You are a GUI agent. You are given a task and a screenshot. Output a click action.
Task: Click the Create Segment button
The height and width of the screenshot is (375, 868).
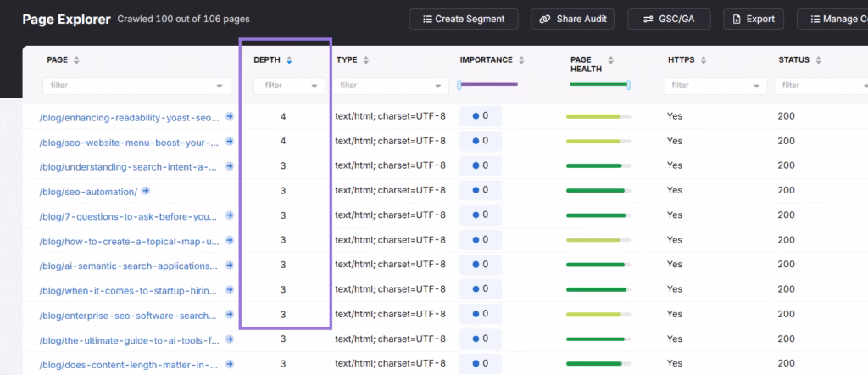pos(464,19)
